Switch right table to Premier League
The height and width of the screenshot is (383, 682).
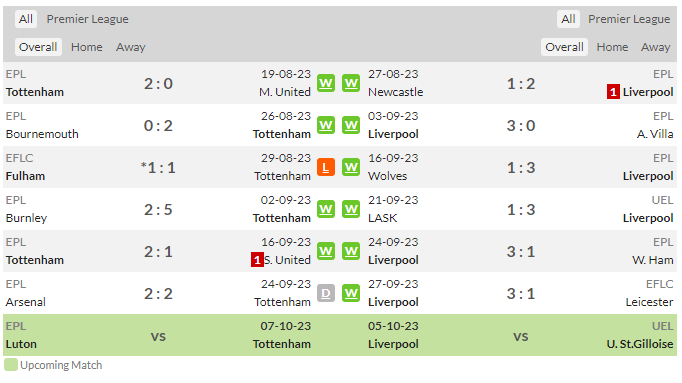click(x=629, y=19)
